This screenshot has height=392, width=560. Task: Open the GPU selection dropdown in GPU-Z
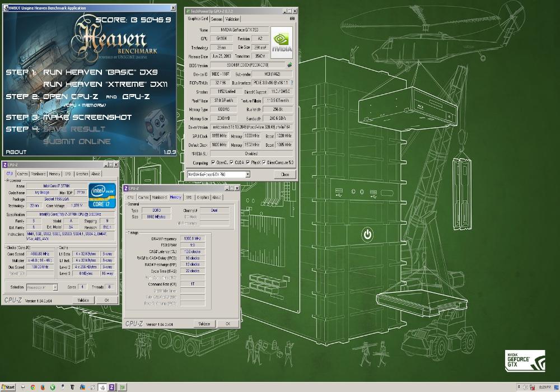point(248,174)
